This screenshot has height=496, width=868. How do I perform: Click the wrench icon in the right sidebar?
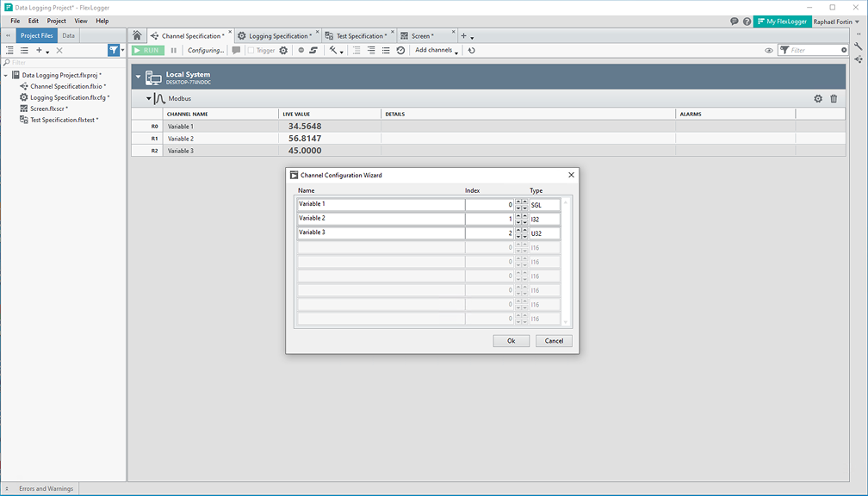tap(858, 46)
